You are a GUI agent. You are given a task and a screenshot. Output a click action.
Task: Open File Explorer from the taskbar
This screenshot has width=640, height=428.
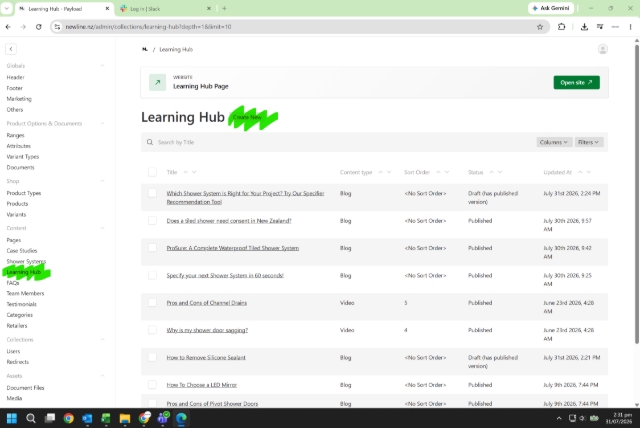click(x=125, y=418)
